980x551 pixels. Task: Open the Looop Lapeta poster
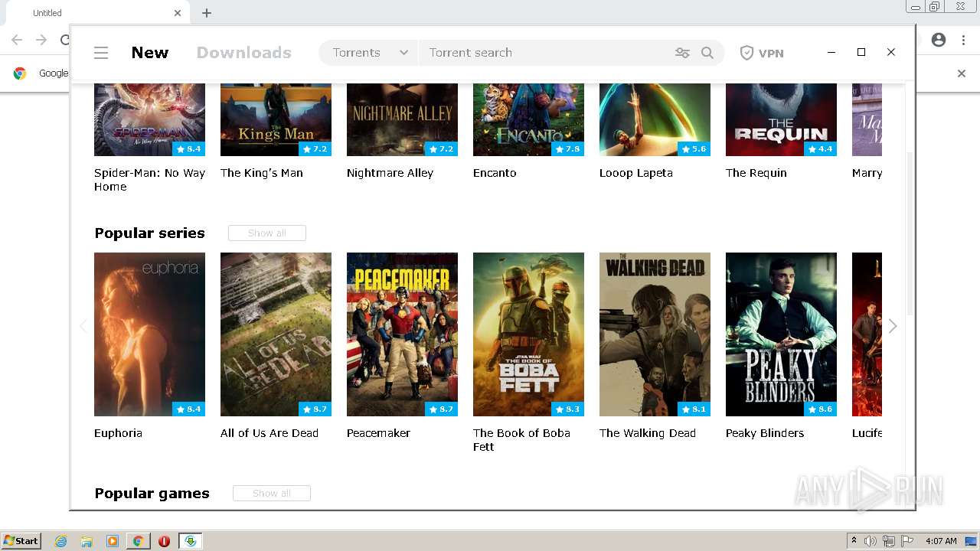(655, 119)
